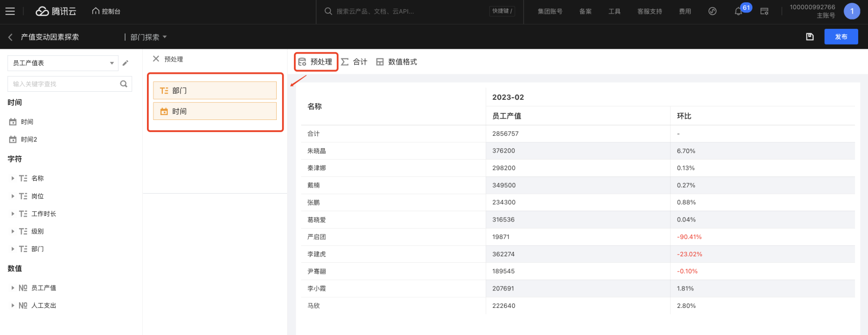Click the 环比 column header
The height and width of the screenshot is (335, 868).
point(684,116)
